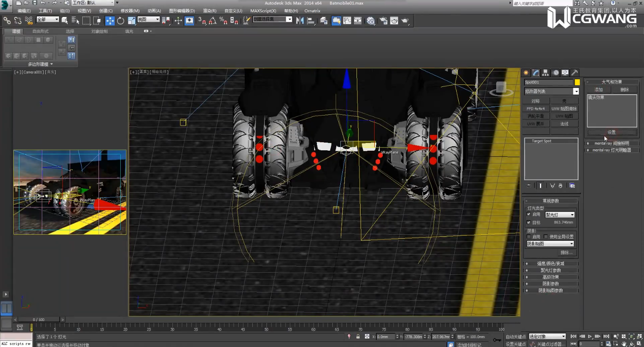Open the 修改器(M) menu
The height and width of the screenshot is (347, 644).
(x=130, y=11)
